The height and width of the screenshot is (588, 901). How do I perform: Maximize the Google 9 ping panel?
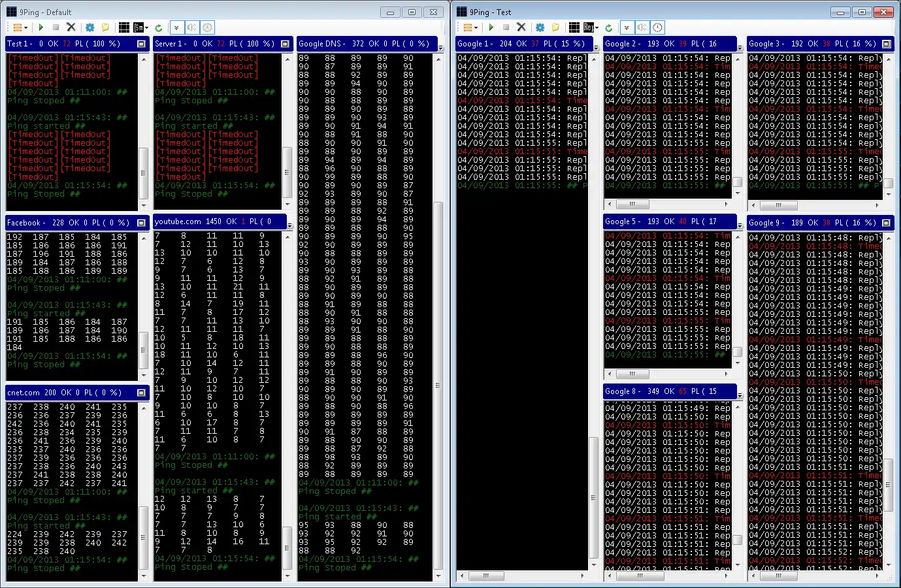click(x=887, y=223)
